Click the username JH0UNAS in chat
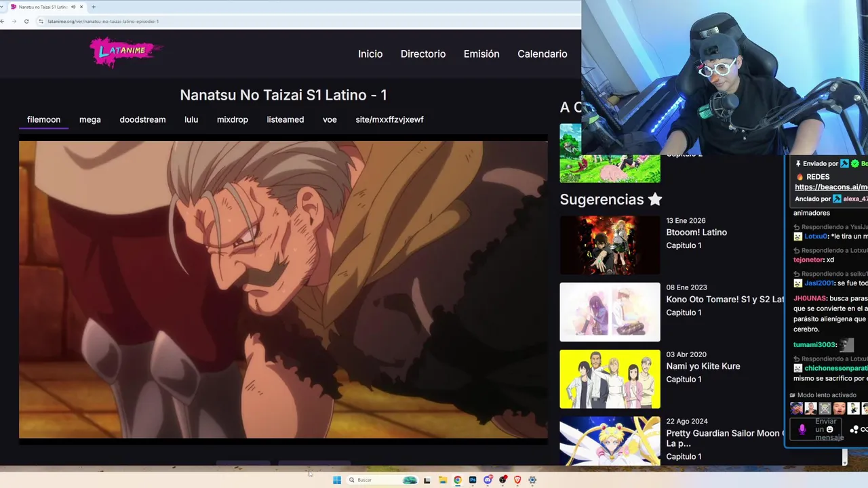Viewport: 868px width, 488px height. (810, 298)
